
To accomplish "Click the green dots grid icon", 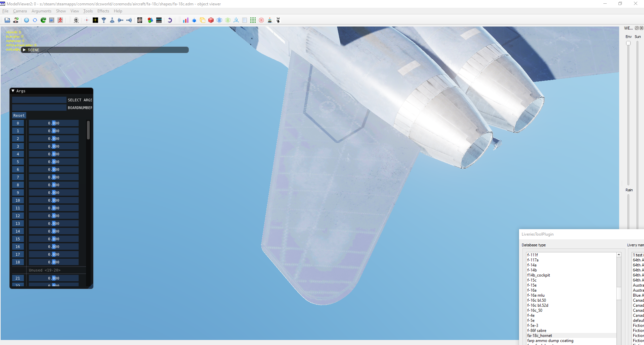I will click(253, 20).
